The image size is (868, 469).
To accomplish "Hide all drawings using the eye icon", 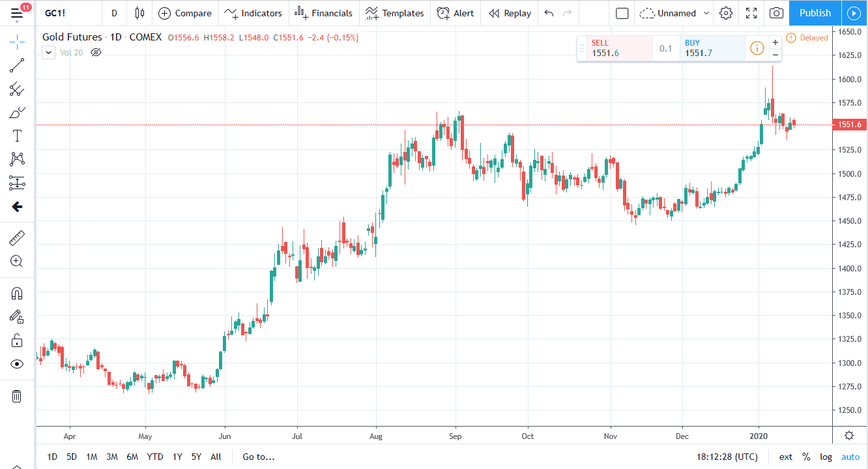I will coord(16,363).
